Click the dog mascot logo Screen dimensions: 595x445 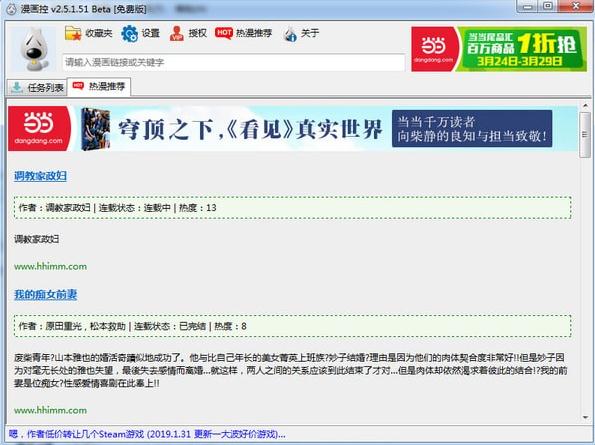click(34, 49)
